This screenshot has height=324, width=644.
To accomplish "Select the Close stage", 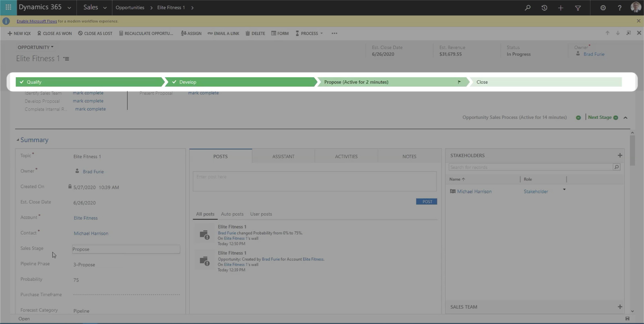I will click(547, 82).
